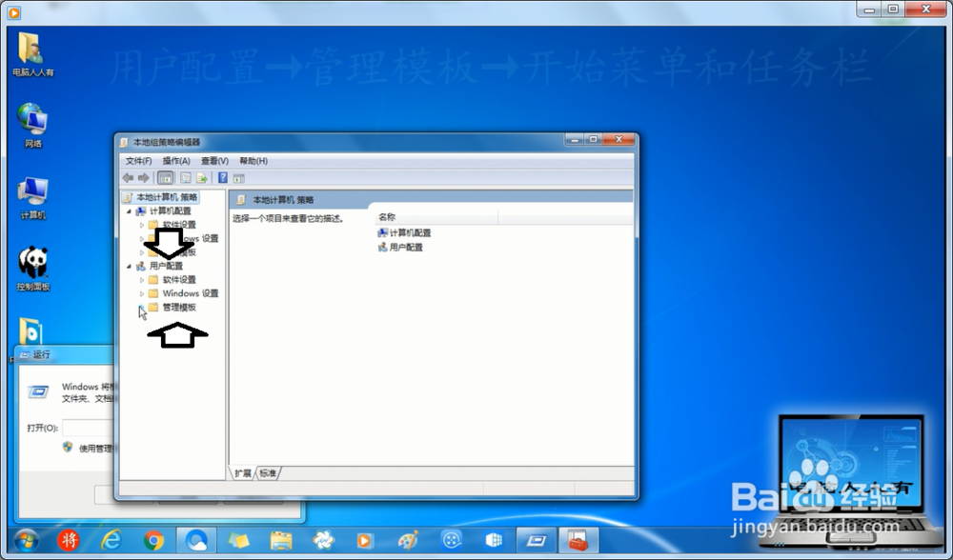Screen dimensions: 953x560
Task: Collapse the 用户配置 tree node
Action: pyautogui.click(x=129, y=266)
